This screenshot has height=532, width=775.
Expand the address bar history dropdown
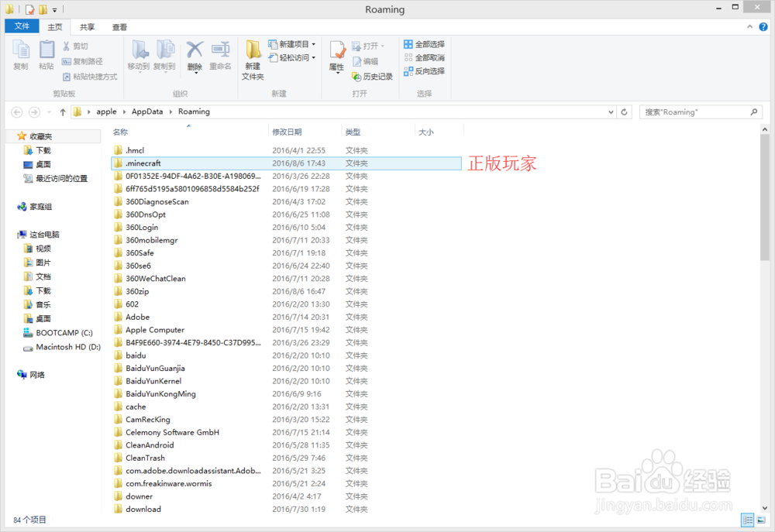(611, 112)
